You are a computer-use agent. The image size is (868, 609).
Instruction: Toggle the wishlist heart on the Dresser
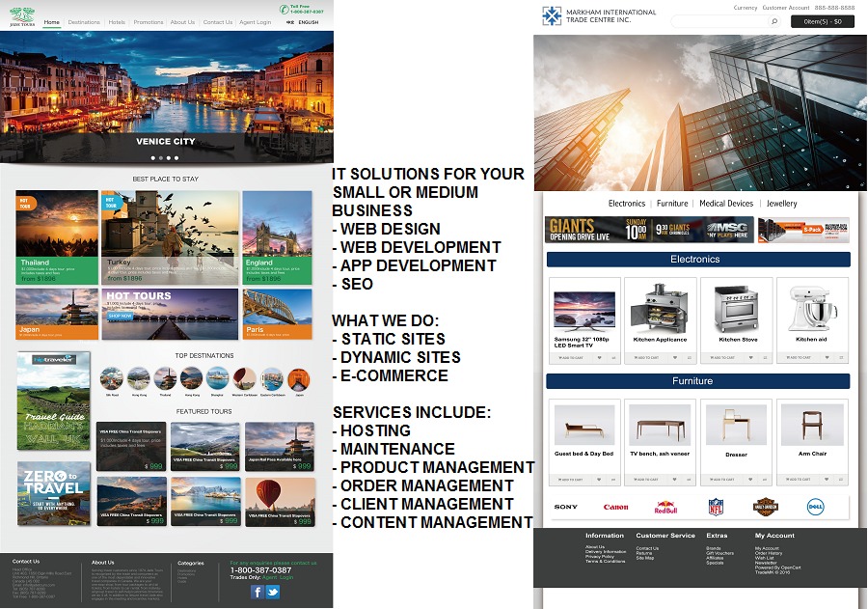click(750, 479)
